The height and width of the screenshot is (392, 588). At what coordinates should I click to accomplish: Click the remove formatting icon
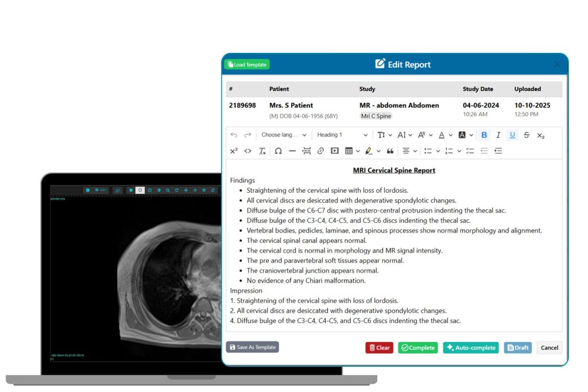[x=262, y=151]
